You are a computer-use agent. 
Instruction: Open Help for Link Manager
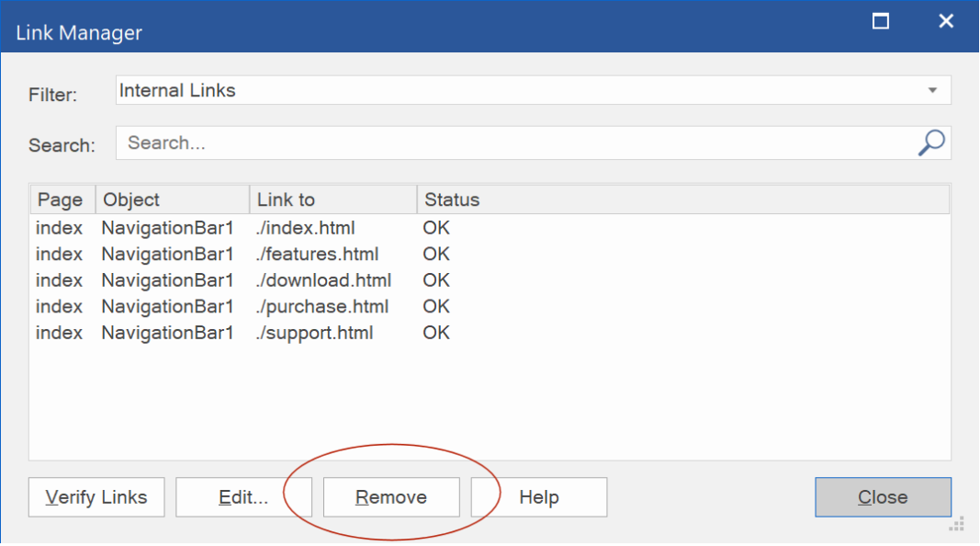click(539, 497)
